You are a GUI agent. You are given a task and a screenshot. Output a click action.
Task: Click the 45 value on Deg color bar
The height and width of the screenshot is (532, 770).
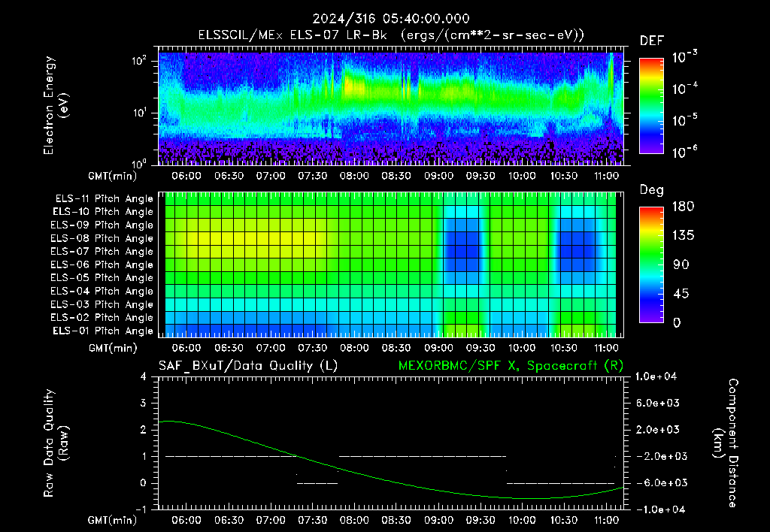point(681,294)
